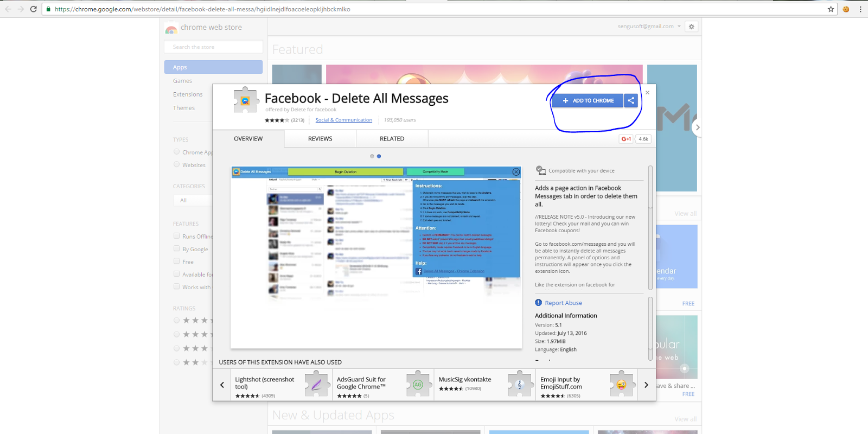Open the Games section in sidebar
This screenshot has width=868, height=434.
(183, 81)
